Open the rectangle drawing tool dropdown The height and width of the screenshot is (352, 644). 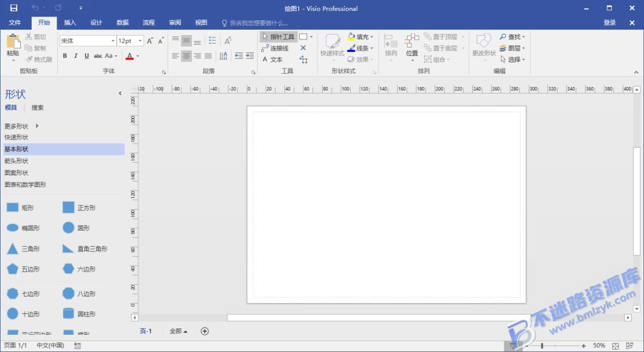(311, 36)
